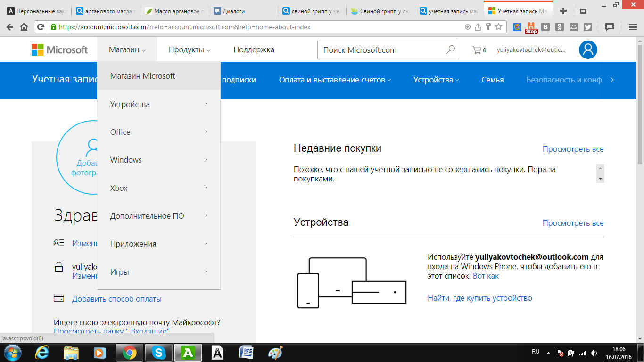This screenshot has height=362, width=644.
Task: Open Безопасность и конф section
Action: 564,80
